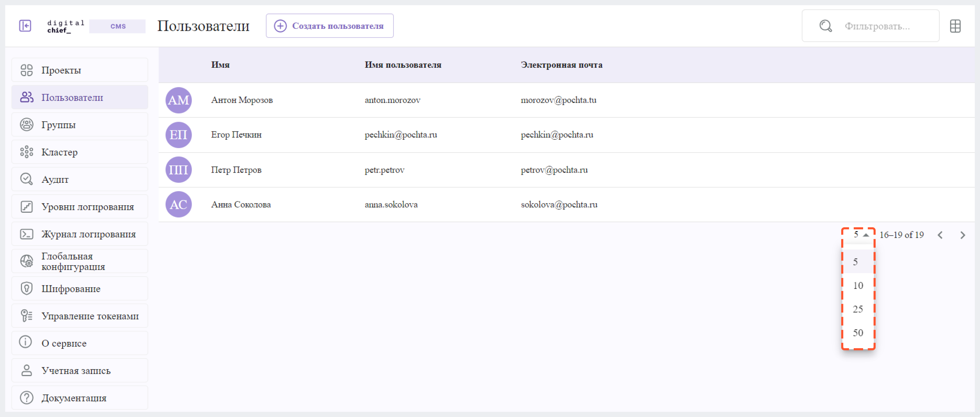The image size is (980, 417).
Task: Click the name Егор Печкин
Action: [236, 135]
